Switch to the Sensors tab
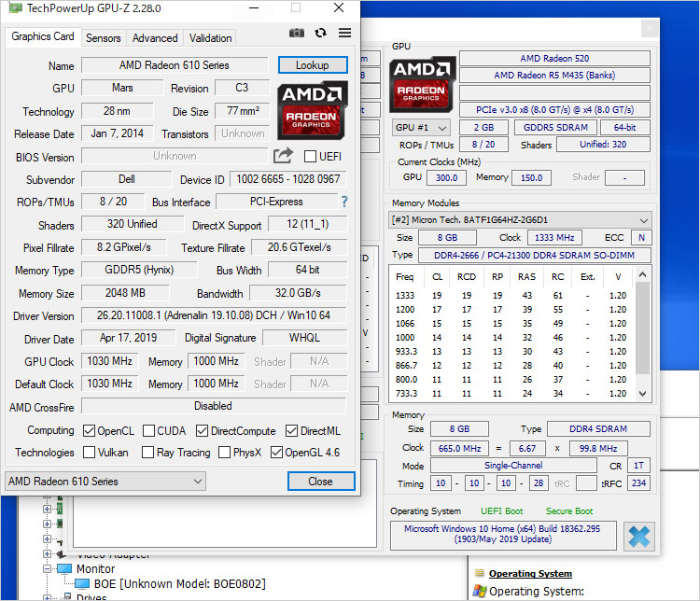 pyautogui.click(x=103, y=38)
